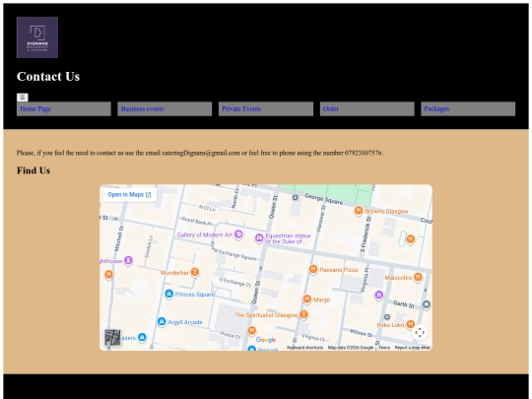532x399 pixels.
Task: Click the Argyll Arcade shopping marker
Action: [x=162, y=321]
